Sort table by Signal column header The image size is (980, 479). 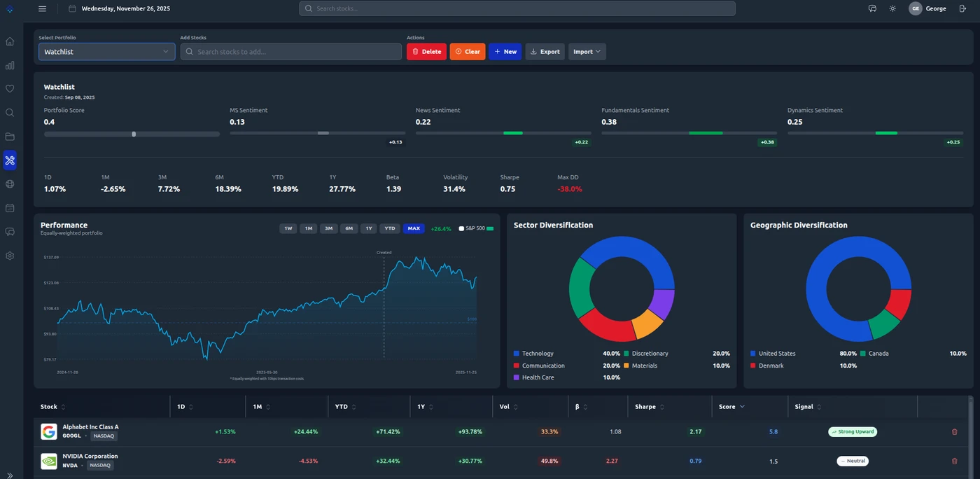(x=808, y=407)
